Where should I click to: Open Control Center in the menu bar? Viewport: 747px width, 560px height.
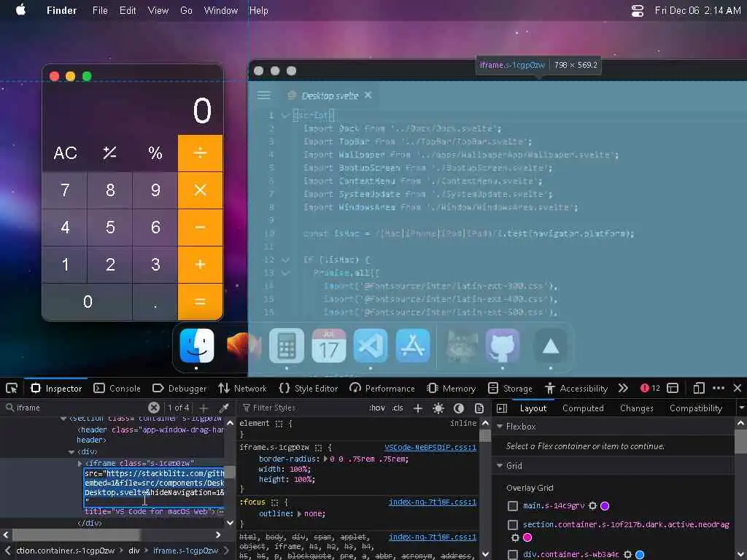(x=638, y=10)
